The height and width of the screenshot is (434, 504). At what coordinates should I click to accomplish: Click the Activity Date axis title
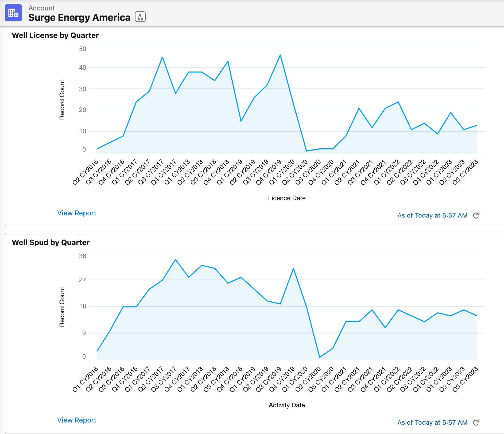pyautogui.click(x=287, y=405)
